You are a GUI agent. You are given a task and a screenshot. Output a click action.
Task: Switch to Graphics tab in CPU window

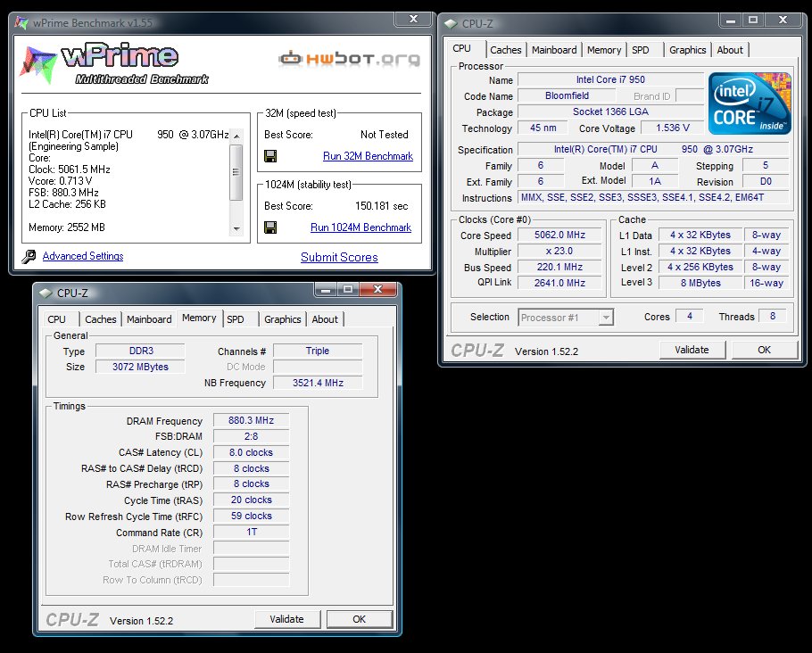click(688, 50)
